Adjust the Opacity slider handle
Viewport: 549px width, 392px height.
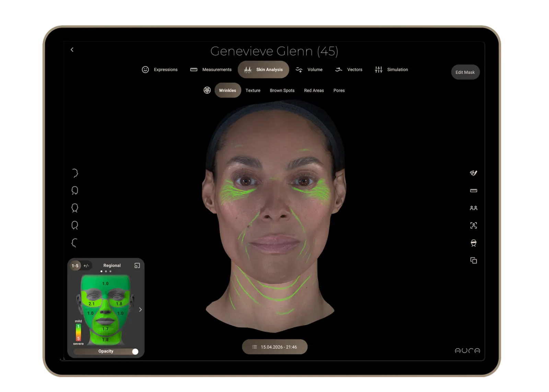135,351
